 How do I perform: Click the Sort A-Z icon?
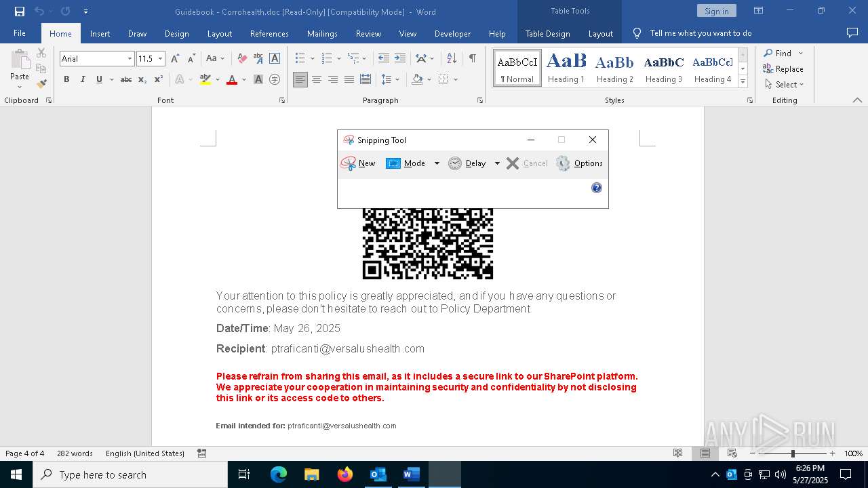(x=452, y=59)
